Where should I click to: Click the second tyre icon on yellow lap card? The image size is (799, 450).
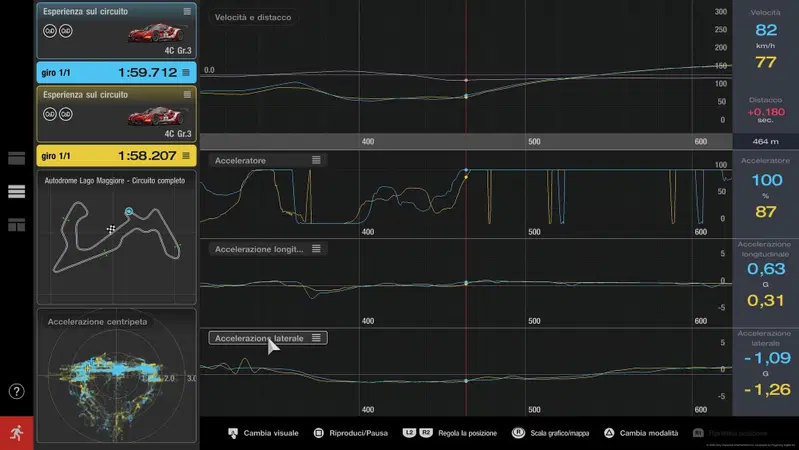[66, 114]
